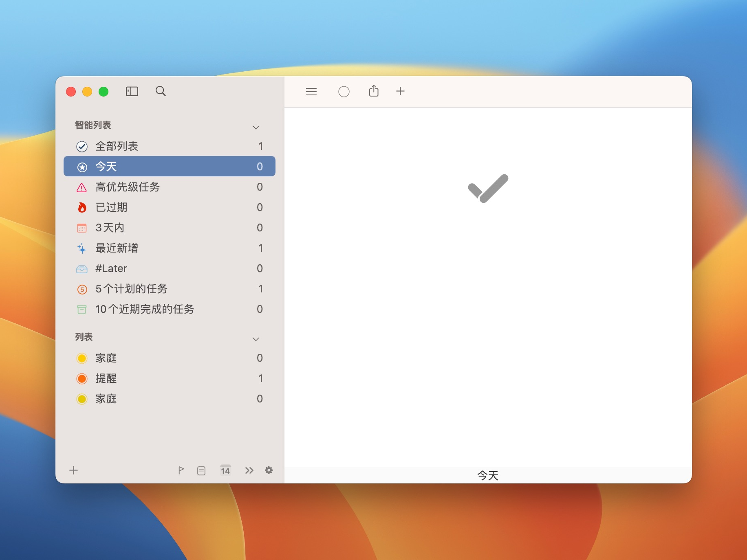Click the circled 5 icon
The width and height of the screenshot is (747, 560).
pos(82,290)
